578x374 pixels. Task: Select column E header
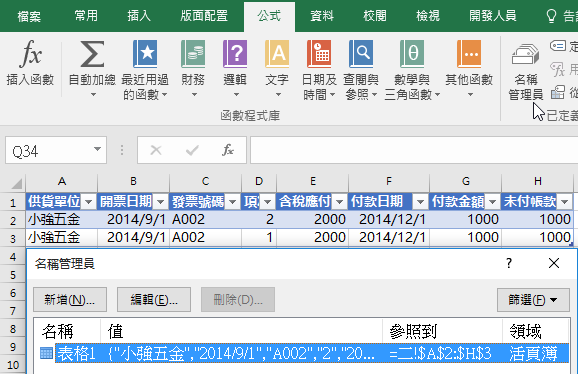pyautogui.click(x=312, y=182)
